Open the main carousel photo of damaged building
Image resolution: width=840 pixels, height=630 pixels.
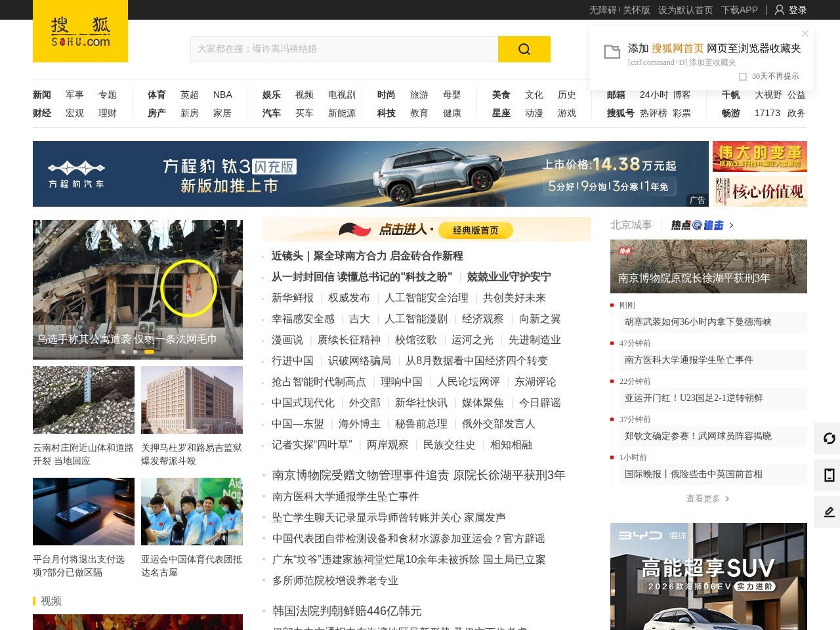[138, 289]
